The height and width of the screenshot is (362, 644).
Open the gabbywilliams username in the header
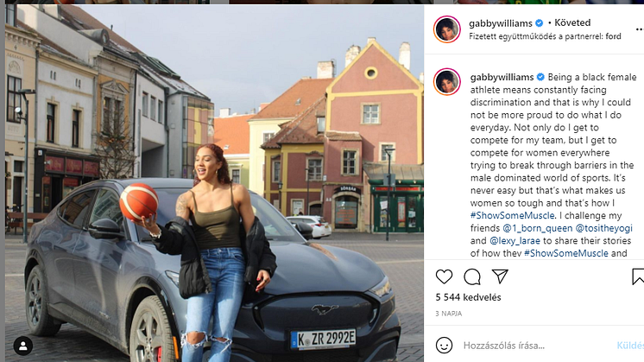[501, 23]
